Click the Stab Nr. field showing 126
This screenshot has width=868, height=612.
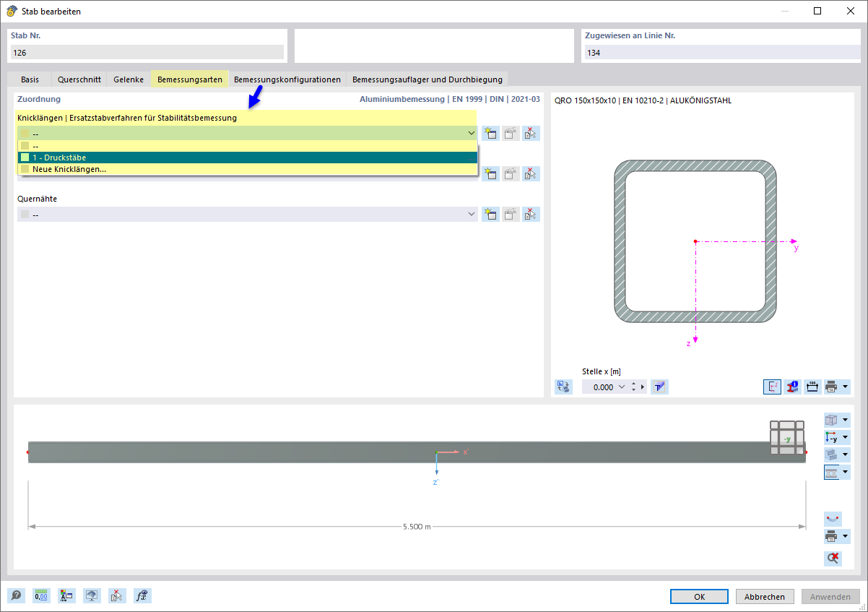point(147,52)
